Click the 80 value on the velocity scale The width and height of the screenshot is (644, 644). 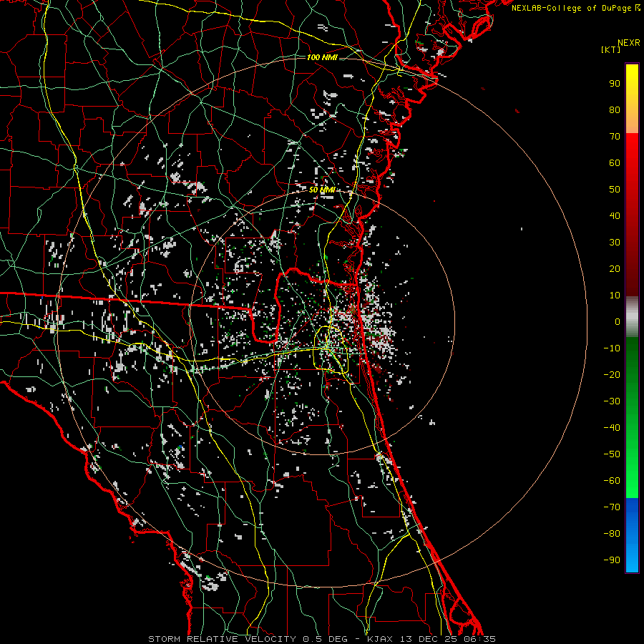point(615,110)
